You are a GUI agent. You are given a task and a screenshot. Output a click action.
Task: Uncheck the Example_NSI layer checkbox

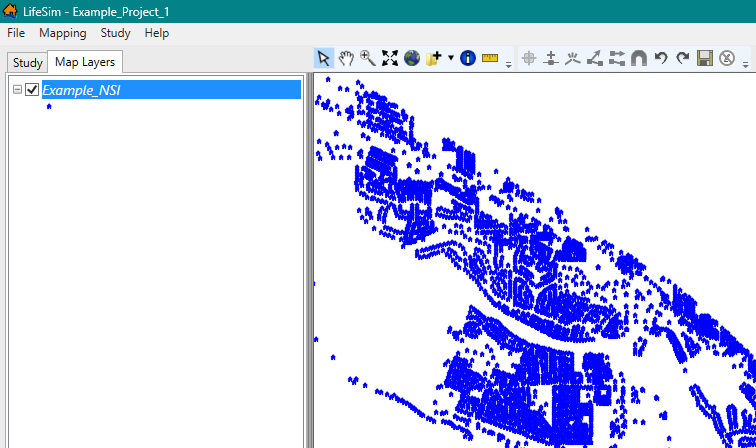point(32,90)
